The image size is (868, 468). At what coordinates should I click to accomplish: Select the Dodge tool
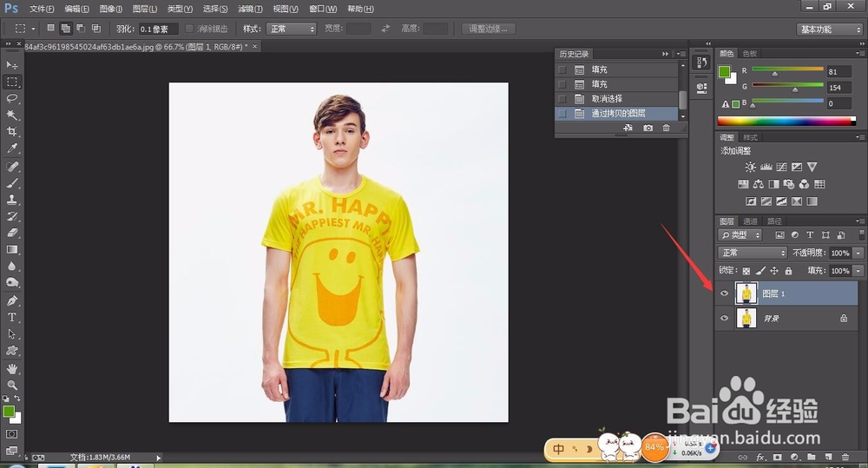[11, 283]
